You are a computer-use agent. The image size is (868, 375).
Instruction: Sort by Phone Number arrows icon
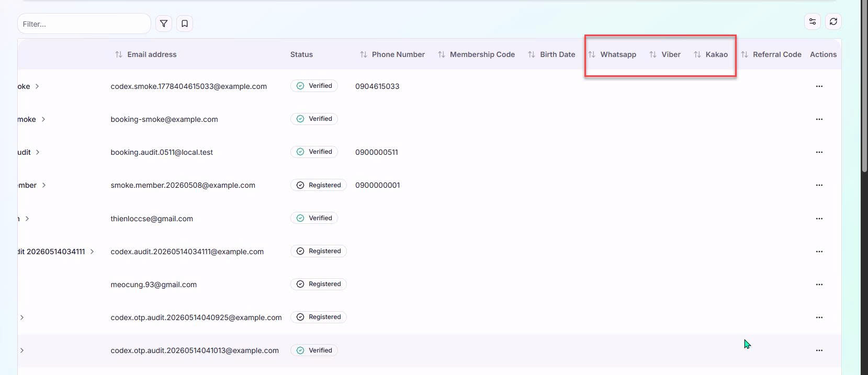[x=364, y=54]
